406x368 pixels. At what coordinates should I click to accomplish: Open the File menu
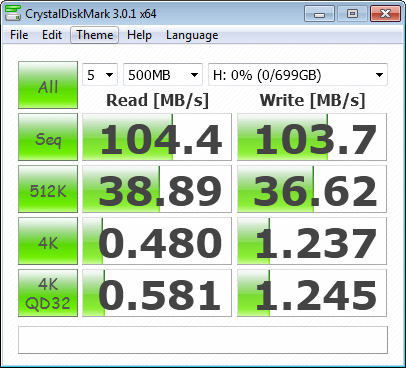19,35
